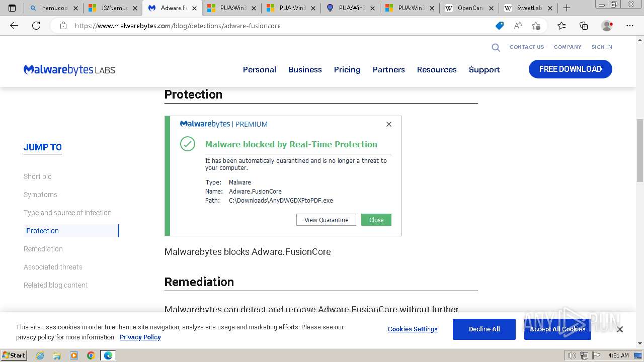
Task: Decline all cookies
Action: (484, 329)
